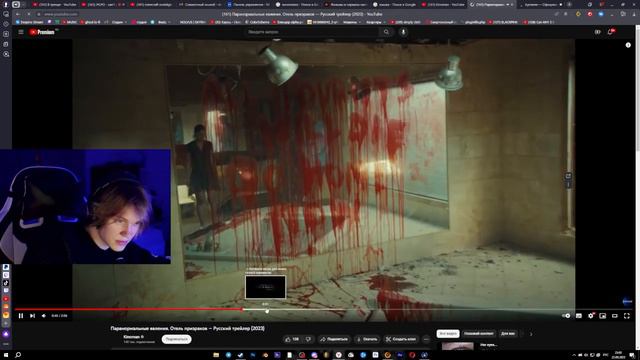The image size is (640, 360).
Task: Open the YouTube hamburger guide menu
Action: pos(21,32)
